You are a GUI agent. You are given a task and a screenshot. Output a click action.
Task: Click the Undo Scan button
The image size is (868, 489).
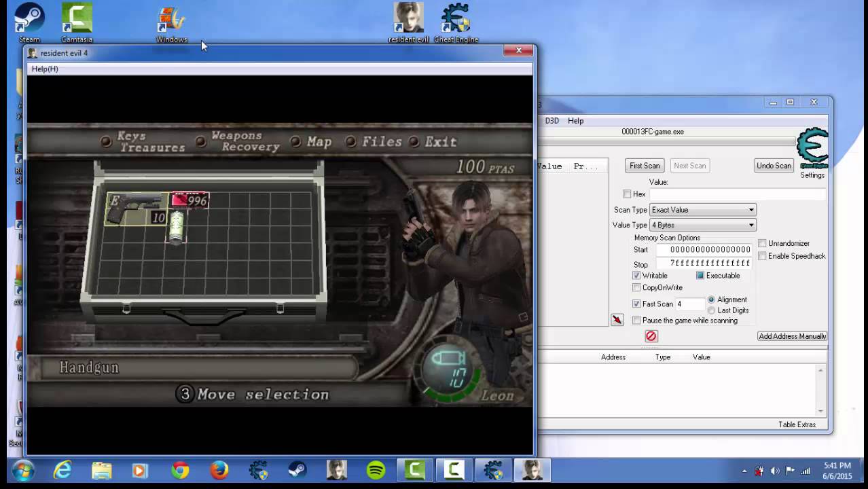pos(774,166)
